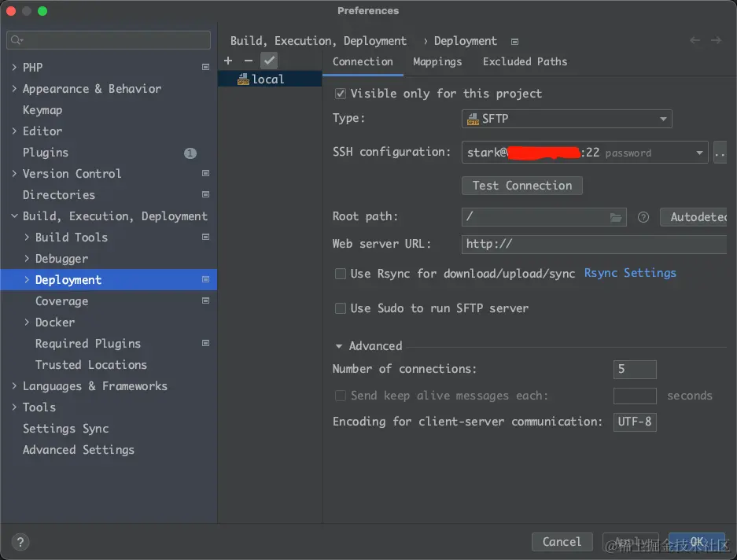Toggle Visible only for this project

click(341, 94)
